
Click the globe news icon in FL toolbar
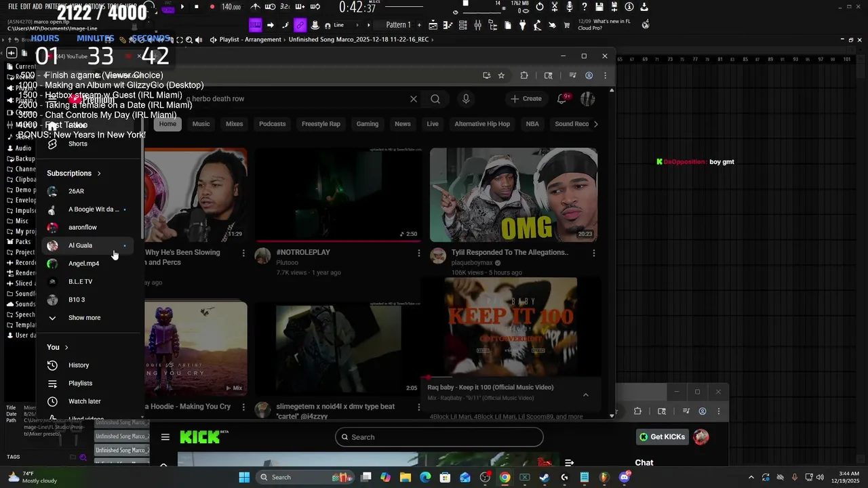646,24
